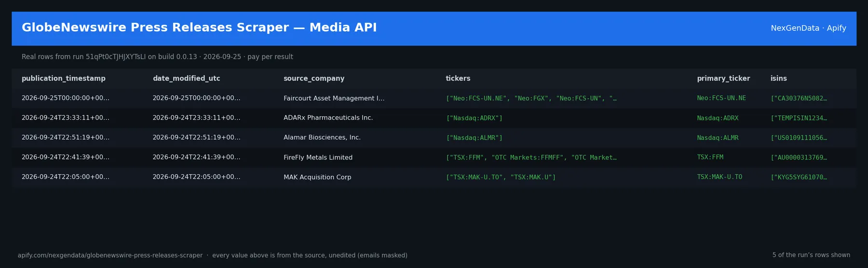Select FireFly Metals Limited cell
The width and height of the screenshot is (868, 268).
pyautogui.click(x=318, y=158)
